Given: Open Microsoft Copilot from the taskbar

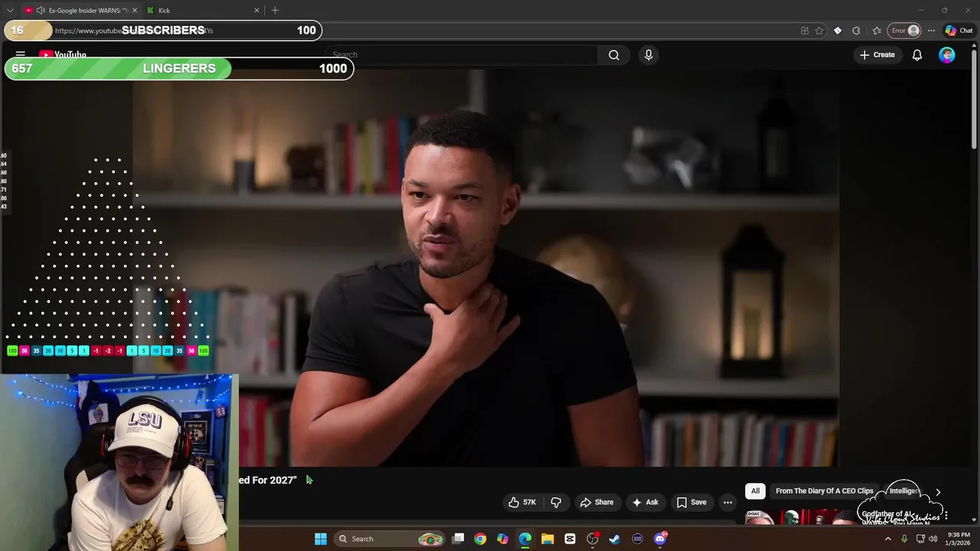Looking at the screenshot, I should 502,539.
